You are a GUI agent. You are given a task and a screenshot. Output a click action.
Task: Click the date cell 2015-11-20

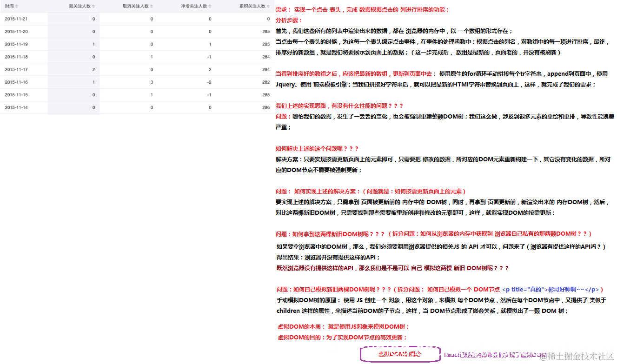(x=16, y=32)
